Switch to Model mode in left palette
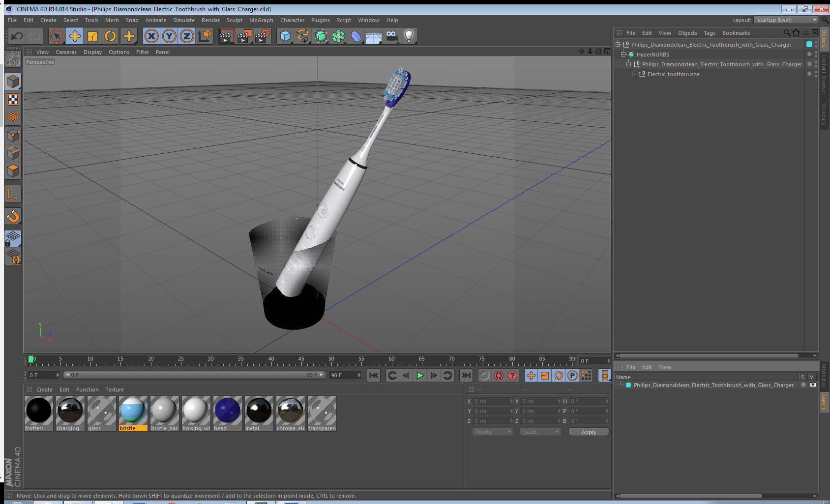Image resolution: width=830 pixels, height=504 pixels. coord(13,82)
